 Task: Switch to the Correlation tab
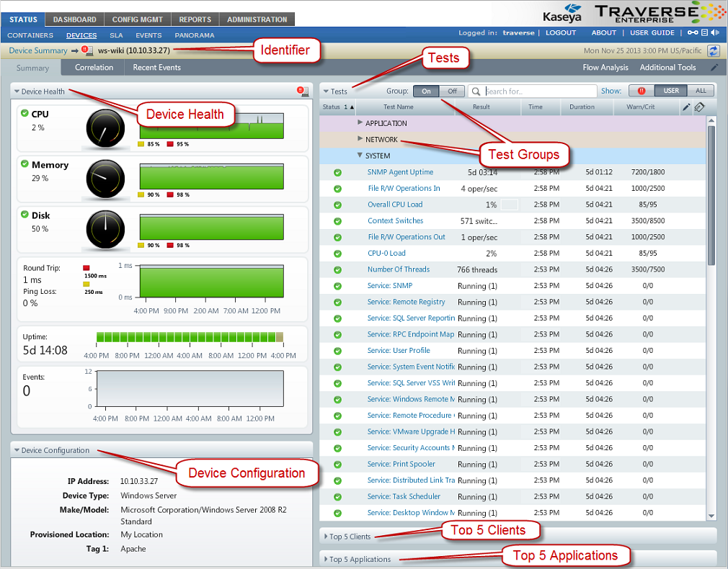click(x=94, y=68)
